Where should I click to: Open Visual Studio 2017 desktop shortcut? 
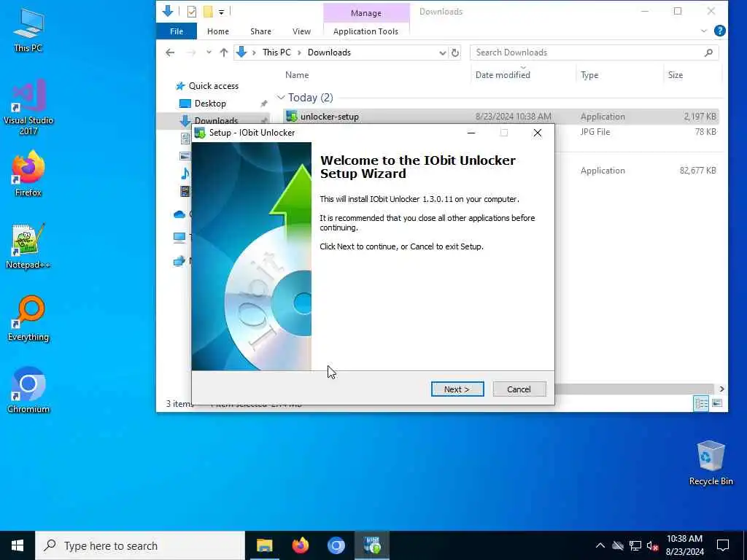click(28, 107)
